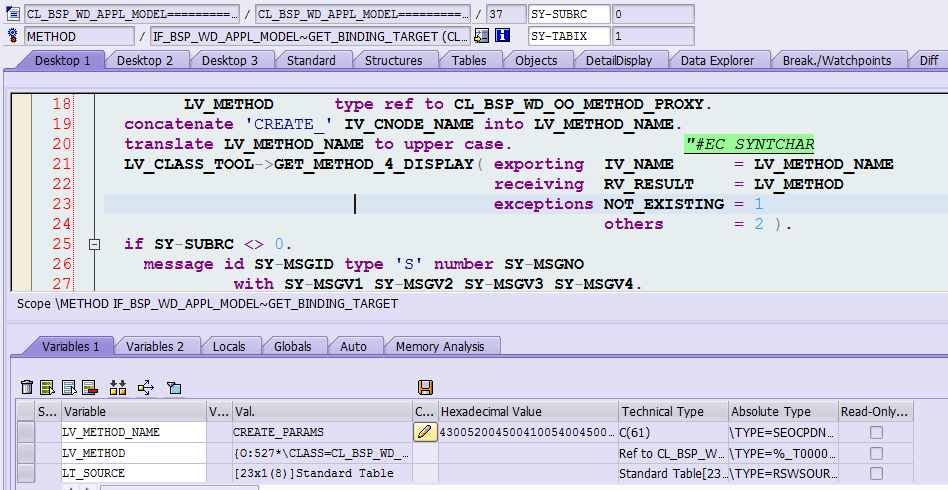
Task: Open the Tables tab
Action: pos(469,60)
